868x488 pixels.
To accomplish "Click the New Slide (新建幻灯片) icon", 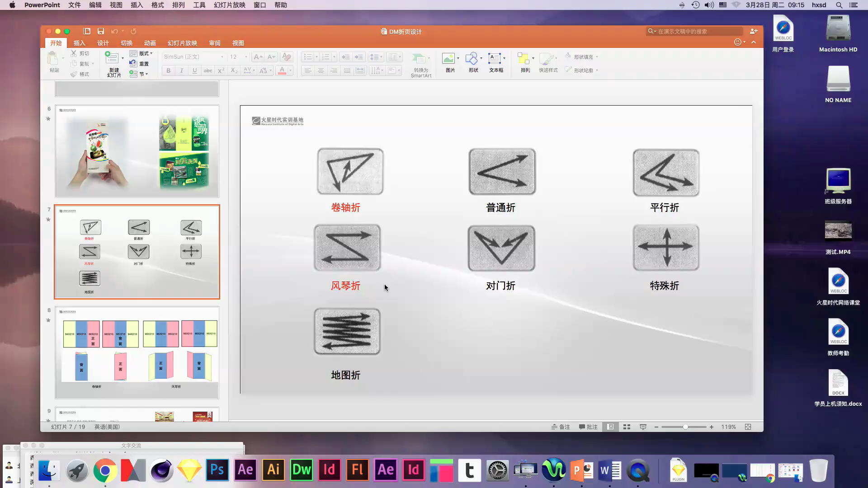I will pyautogui.click(x=112, y=58).
